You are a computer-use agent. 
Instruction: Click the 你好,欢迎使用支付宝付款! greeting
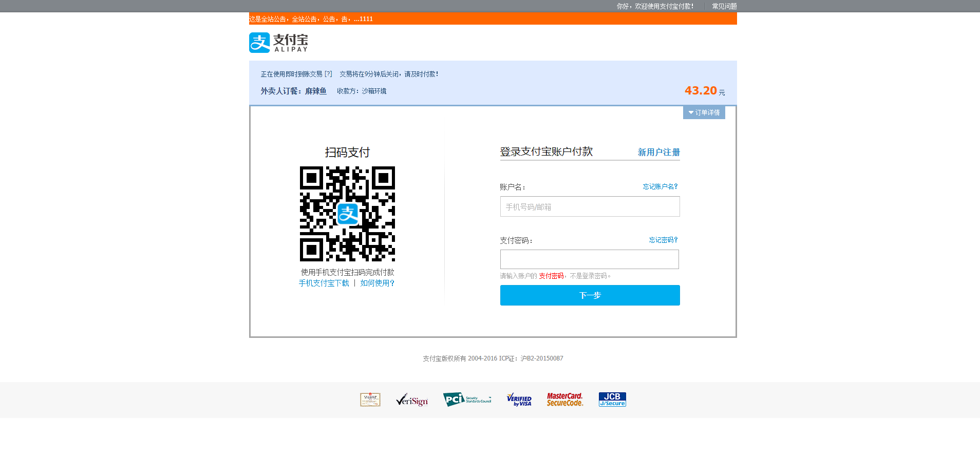[655, 6]
